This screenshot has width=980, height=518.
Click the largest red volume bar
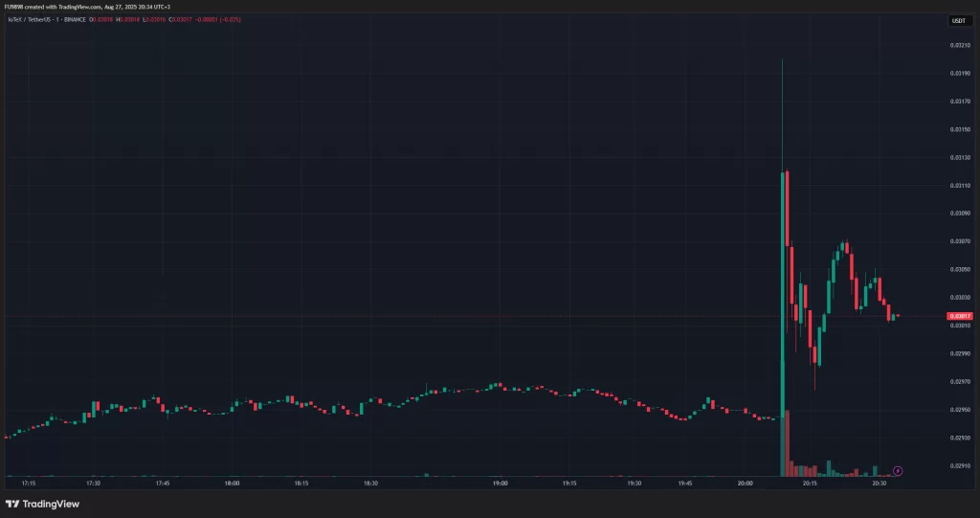pyautogui.click(x=787, y=443)
